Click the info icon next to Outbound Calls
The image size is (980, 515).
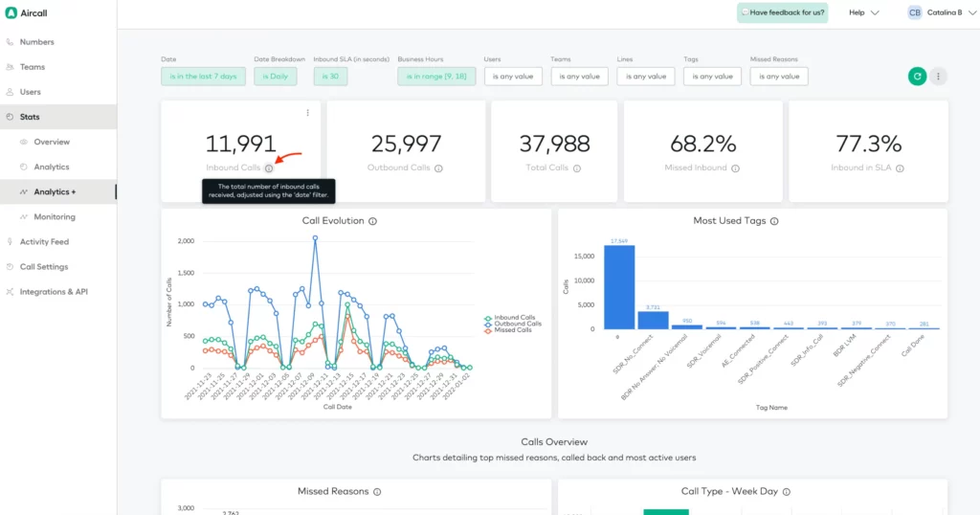(x=438, y=168)
